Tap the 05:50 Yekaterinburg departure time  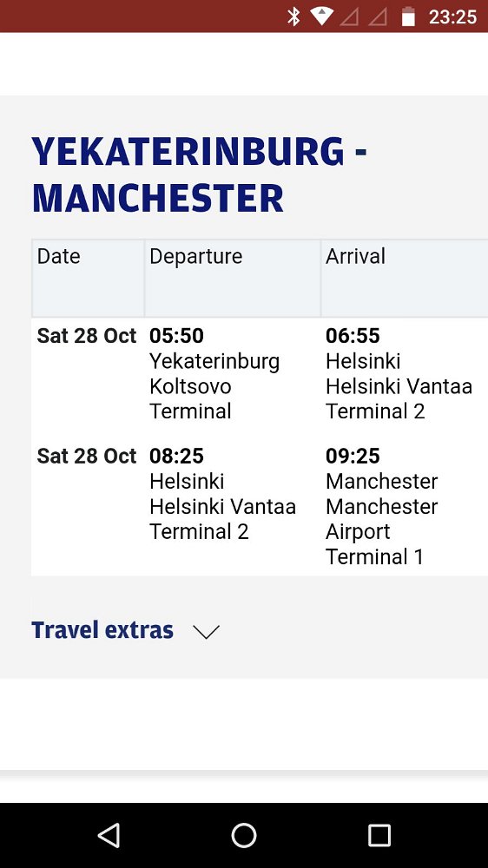click(176, 335)
